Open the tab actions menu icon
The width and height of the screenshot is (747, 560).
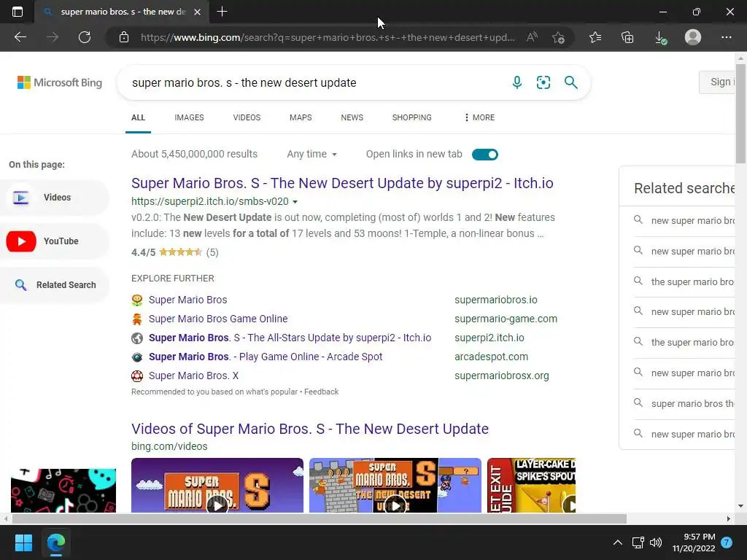pos(18,12)
